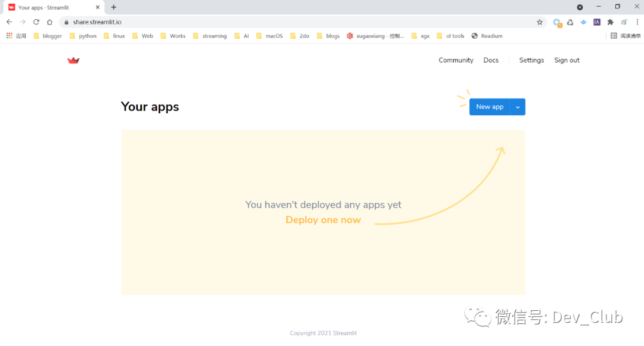Click the blue layered extension icon

point(583,22)
